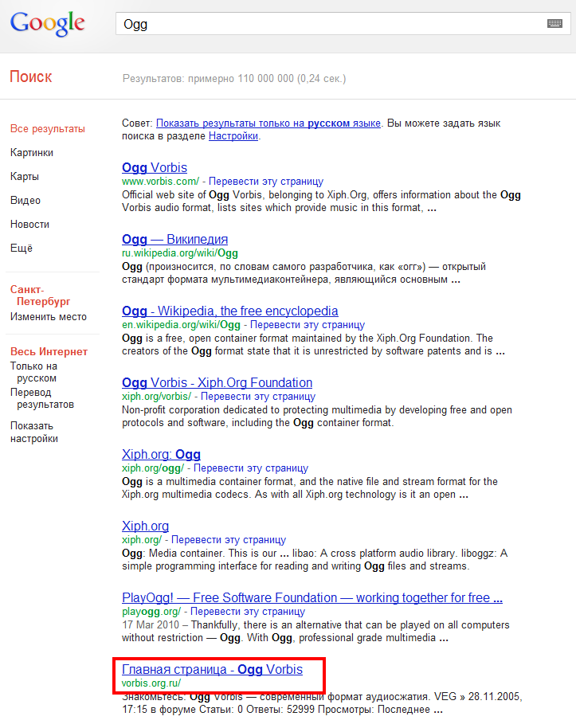The width and height of the screenshot is (576, 728).
Task: Open the Ogg Vorbis vorbis.com result
Action: (155, 168)
